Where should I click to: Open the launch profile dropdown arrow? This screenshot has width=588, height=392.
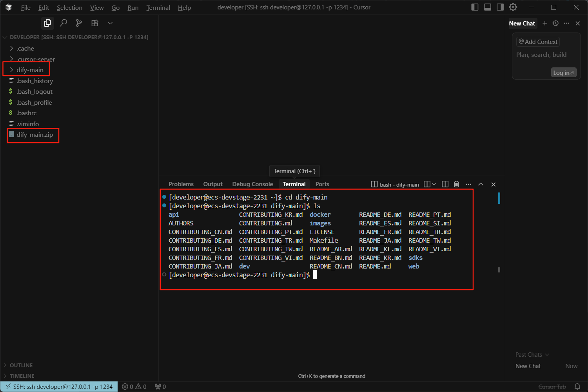point(434,184)
